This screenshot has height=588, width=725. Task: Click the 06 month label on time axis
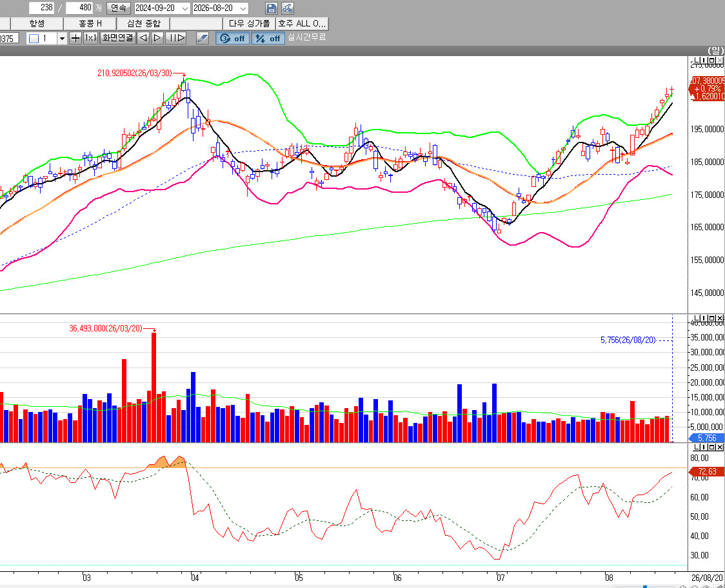[397, 578]
